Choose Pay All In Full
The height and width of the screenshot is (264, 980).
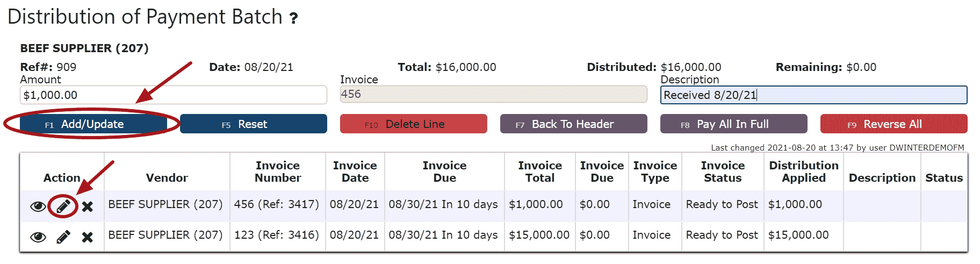[x=734, y=124]
